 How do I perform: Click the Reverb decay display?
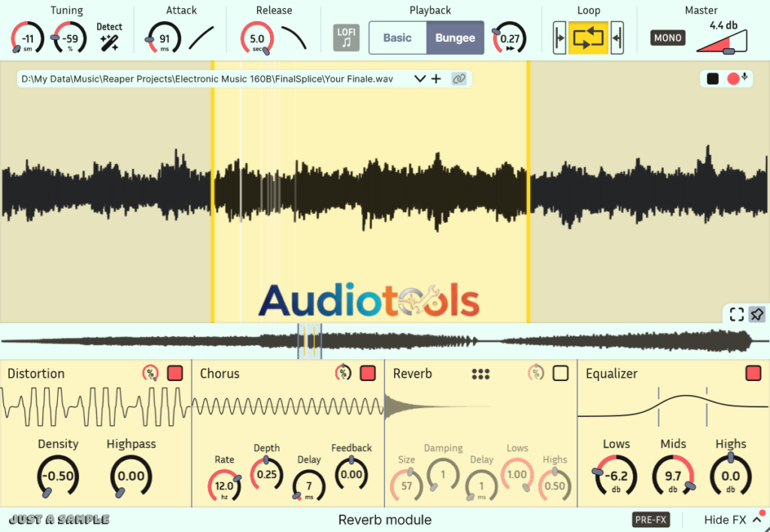point(437,407)
